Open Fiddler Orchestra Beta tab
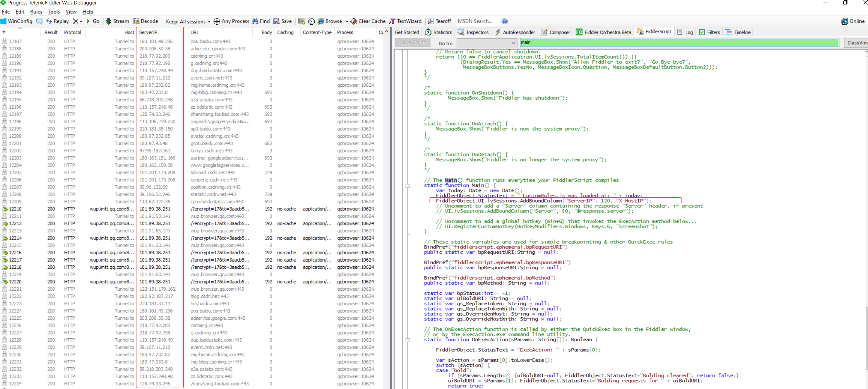Image resolution: width=868 pixels, height=389 pixels. pos(603,32)
